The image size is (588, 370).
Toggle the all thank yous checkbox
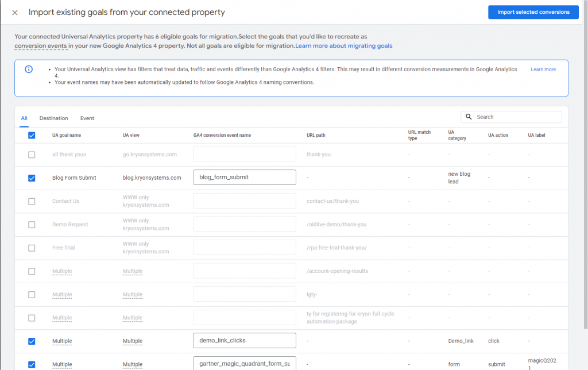point(32,155)
